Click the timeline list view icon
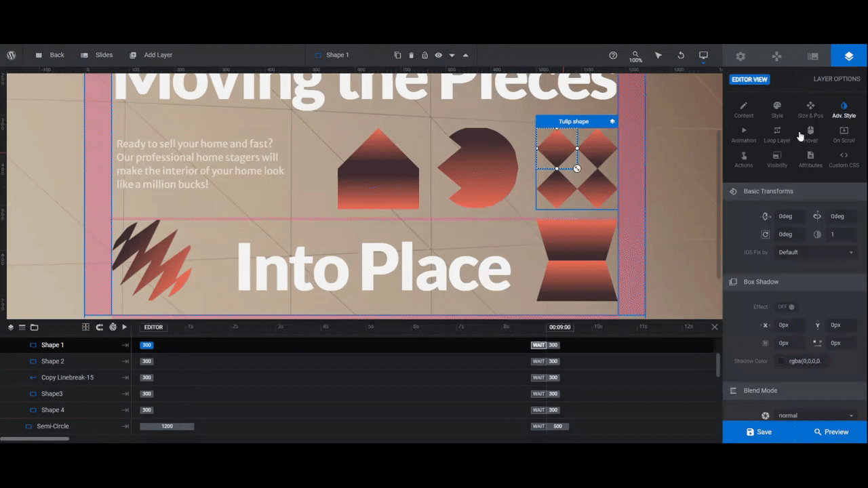This screenshot has height=488, width=868. coord(22,327)
